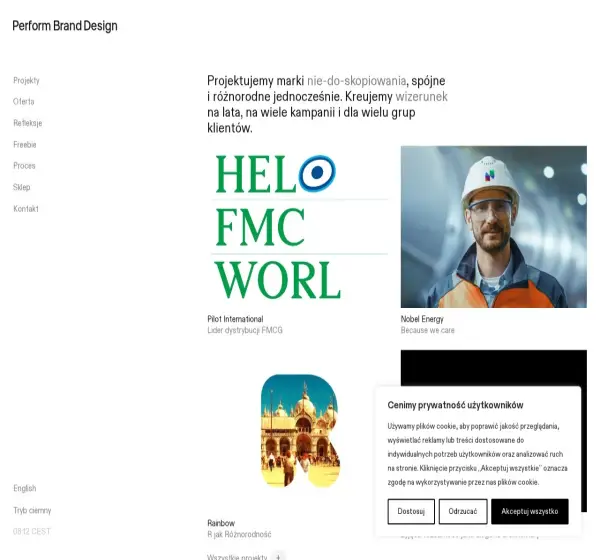
Task: Select Freebie in the sidebar
Action: [x=25, y=144]
